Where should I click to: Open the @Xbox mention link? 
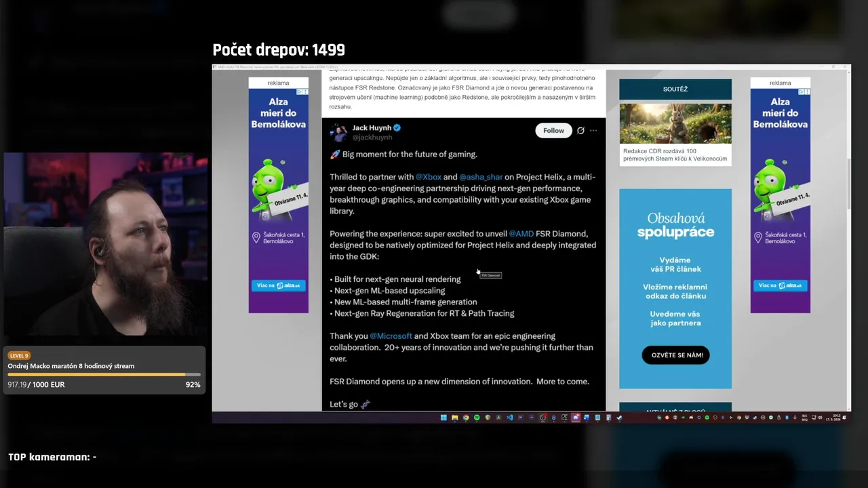429,177
